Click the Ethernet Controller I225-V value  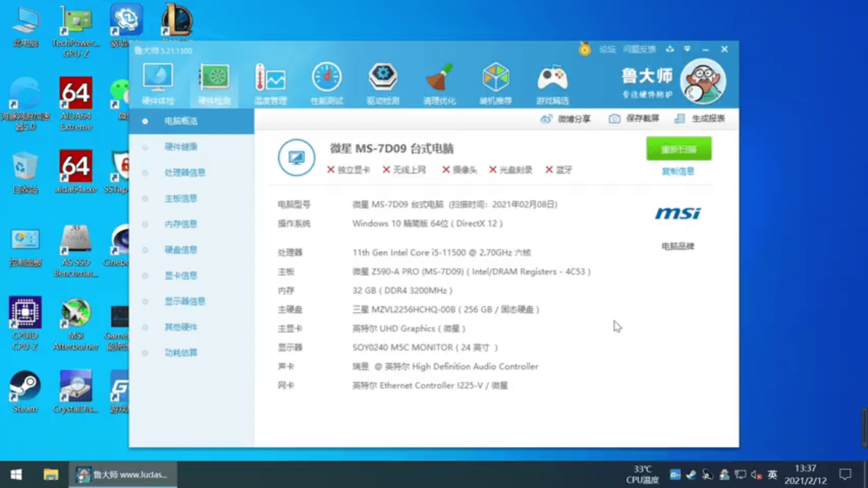click(x=430, y=386)
